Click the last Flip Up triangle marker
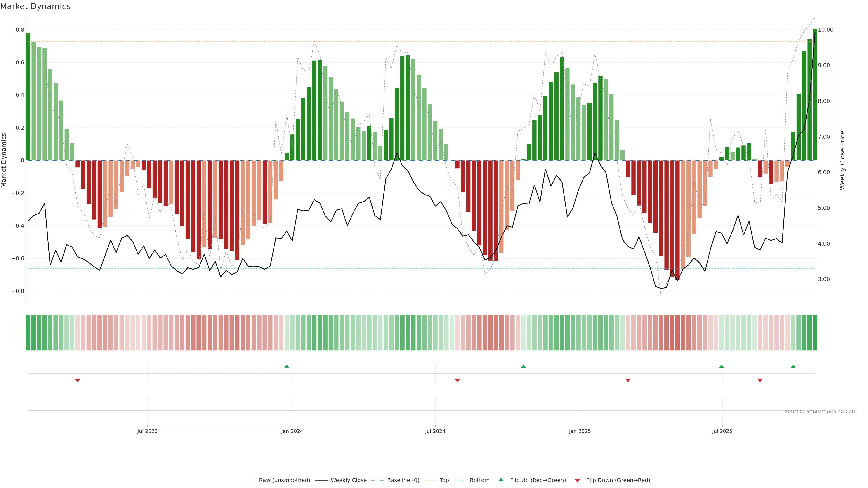This screenshot has height=488, width=868. pos(793,366)
